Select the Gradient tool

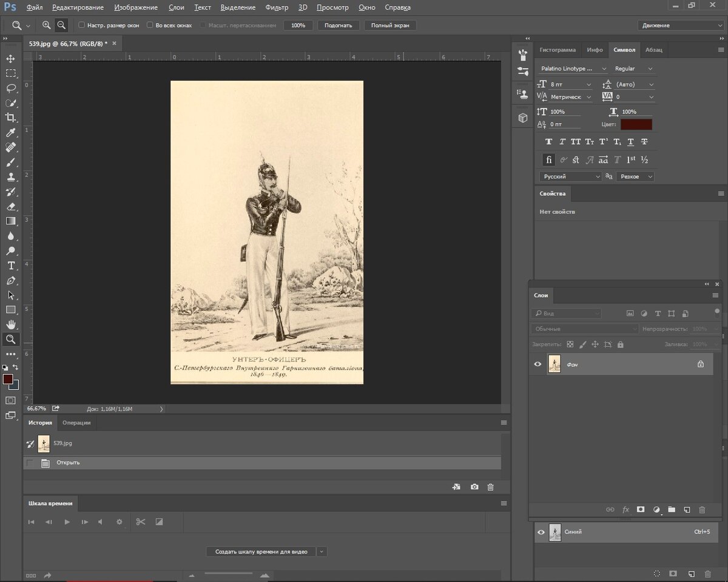[10, 221]
